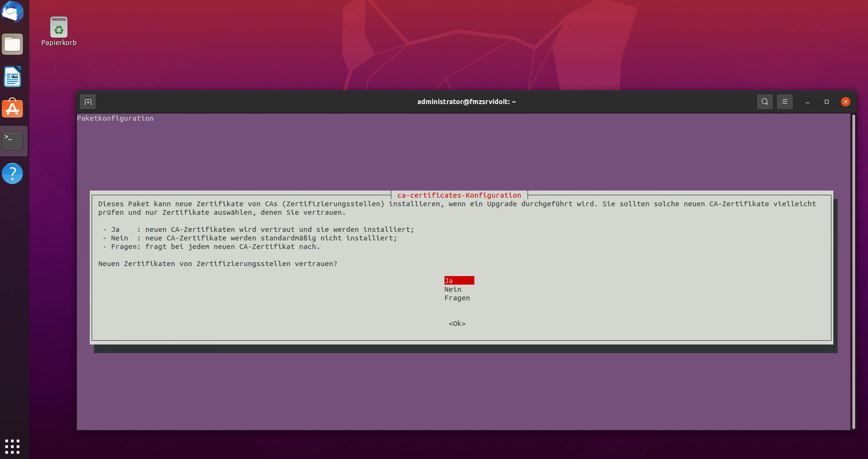The height and width of the screenshot is (459, 868).
Task: Open Thunderbird mail from the dock
Action: point(12,12)
